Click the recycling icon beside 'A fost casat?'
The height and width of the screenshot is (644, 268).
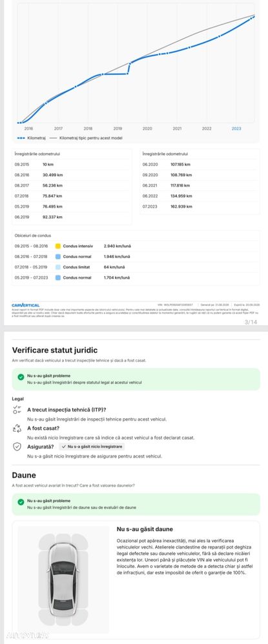(x=17, y=428)
